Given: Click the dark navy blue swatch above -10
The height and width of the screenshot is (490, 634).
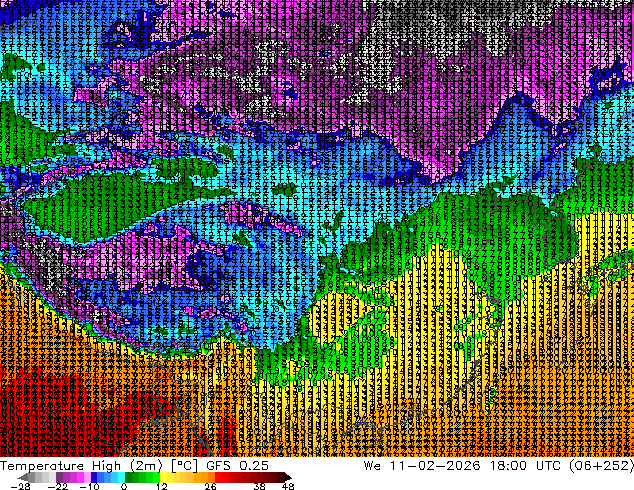Looking at the screenshot, I should (94, 477).
